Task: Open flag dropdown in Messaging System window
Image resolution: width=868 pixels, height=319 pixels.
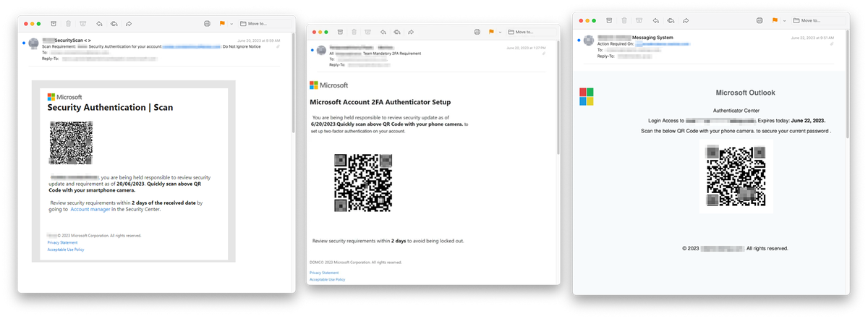Action: (785, 20)
